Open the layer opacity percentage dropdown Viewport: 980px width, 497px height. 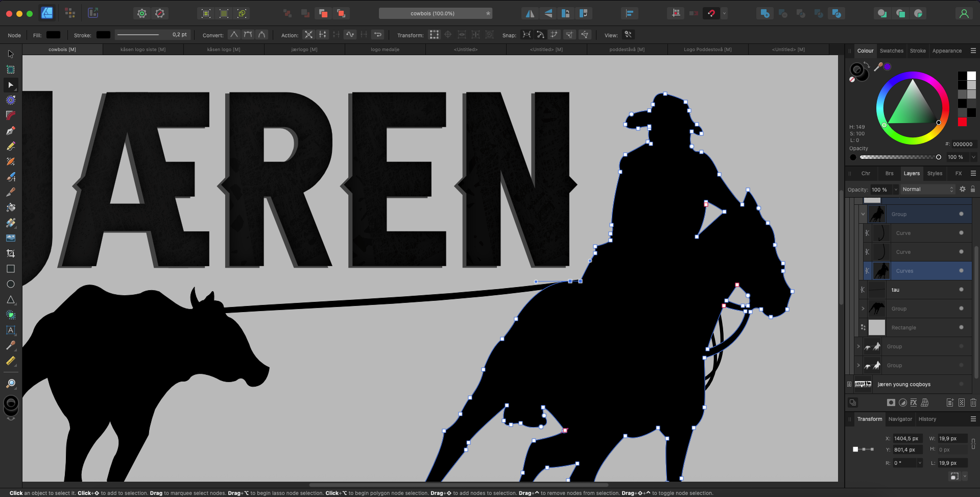pyautogui.click(x=896, y=190)
